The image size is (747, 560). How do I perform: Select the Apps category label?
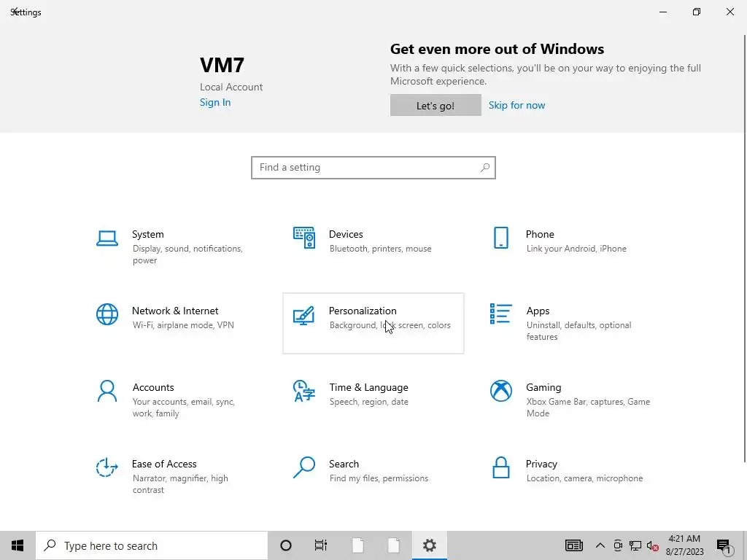pyautogui.click(x=538, y=311)
